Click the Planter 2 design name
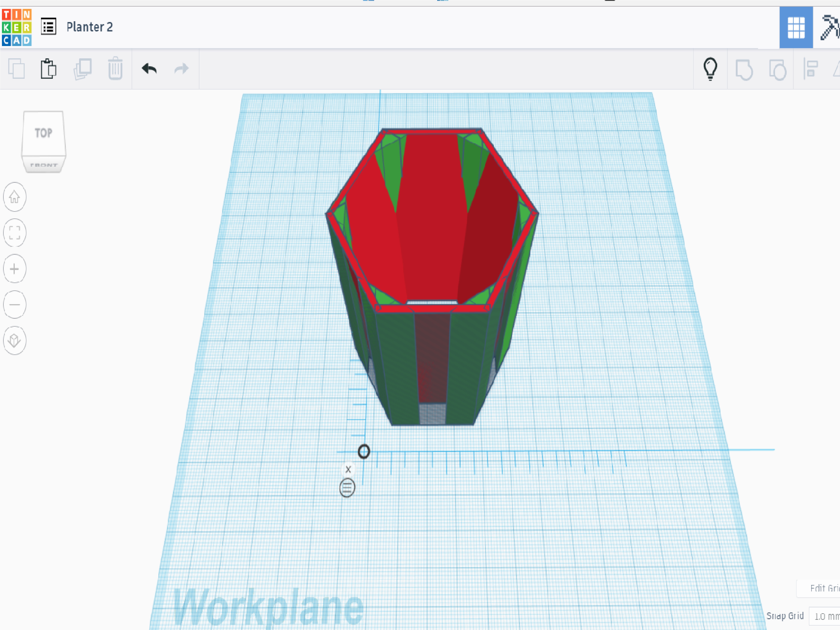This screenshot has height=630, width=840. pyautogui.click(x=90, y=27)
